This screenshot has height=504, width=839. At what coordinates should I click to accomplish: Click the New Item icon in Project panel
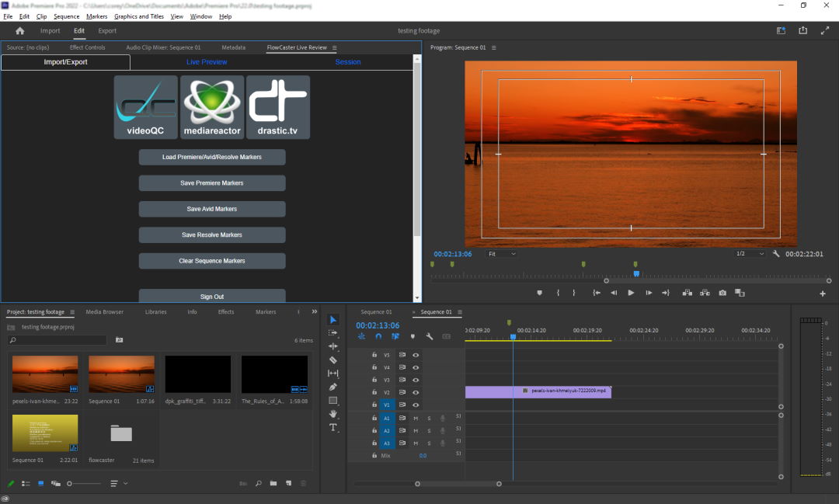[288, 484]
